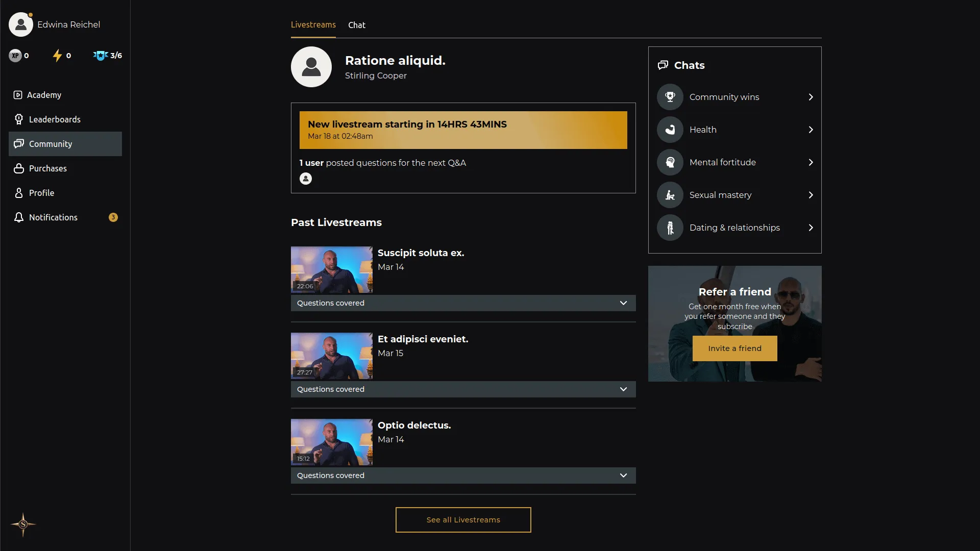The image size is (980, 551).
Task: Click the Sexual mastery chat icon
Action: click(x=670, y=195)
